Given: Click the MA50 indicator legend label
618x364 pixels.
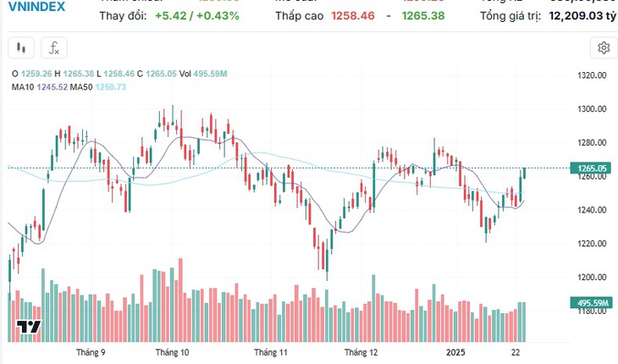Looking at the screenshot, I should [81, 87].
